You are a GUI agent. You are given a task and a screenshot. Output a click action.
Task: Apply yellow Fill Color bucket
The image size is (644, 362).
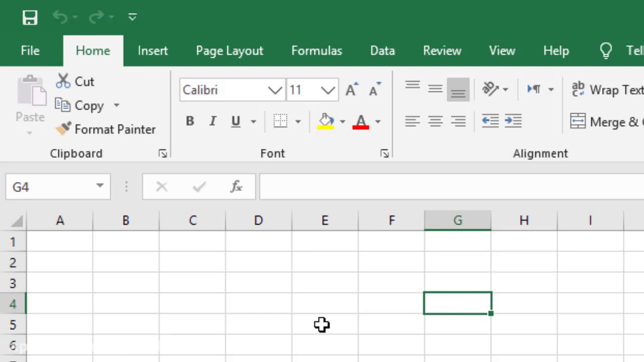point(326,121)
